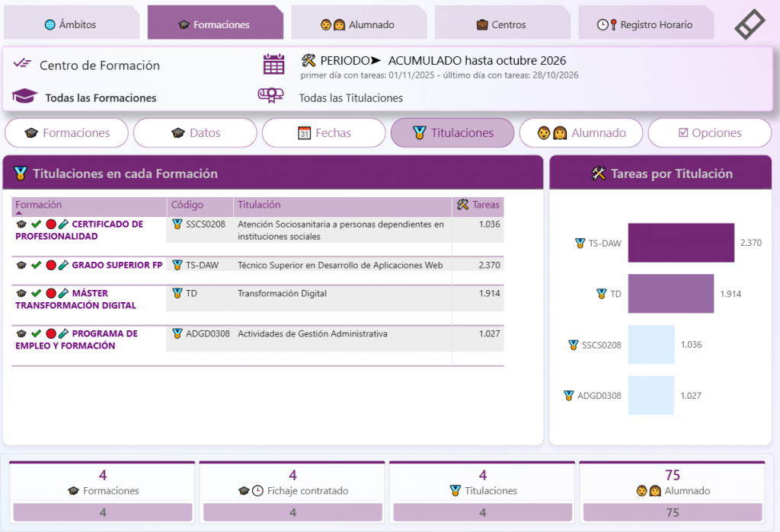Select the Datos sub-tab button
This screenshot has width=780, height=532.
click(195, 132)
